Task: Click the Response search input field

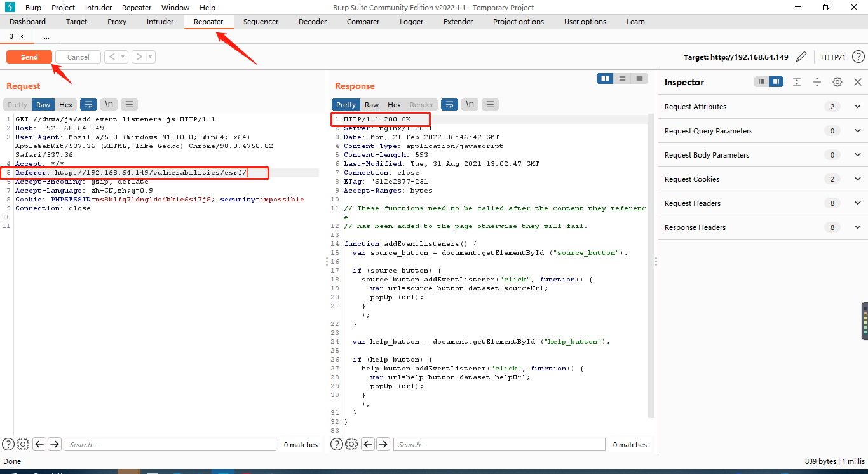Action: (x=499, y=445)
